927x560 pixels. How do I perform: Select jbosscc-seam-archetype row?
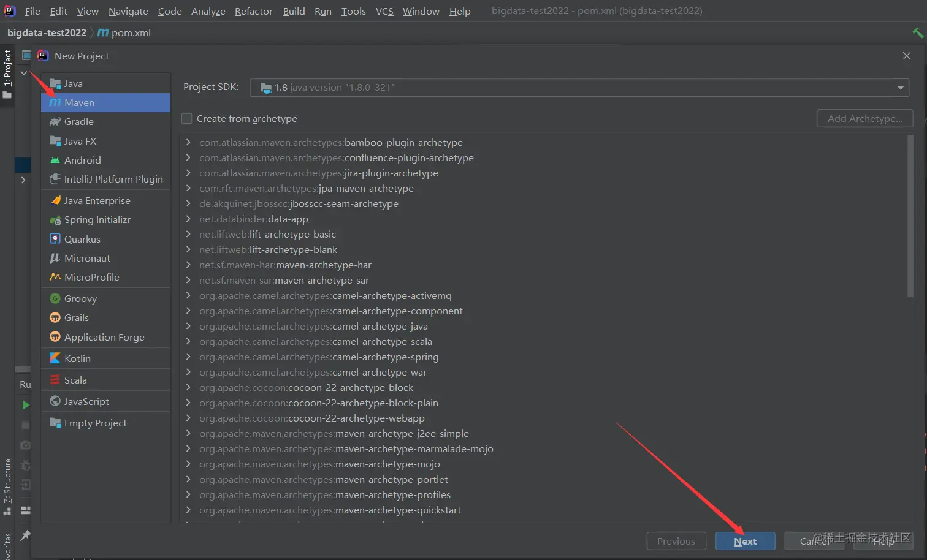click(x=543, y=203)
